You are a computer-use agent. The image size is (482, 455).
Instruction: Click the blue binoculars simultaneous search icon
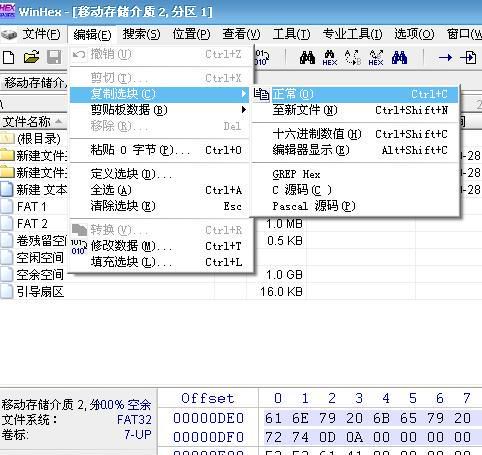(x=399, y=58)
